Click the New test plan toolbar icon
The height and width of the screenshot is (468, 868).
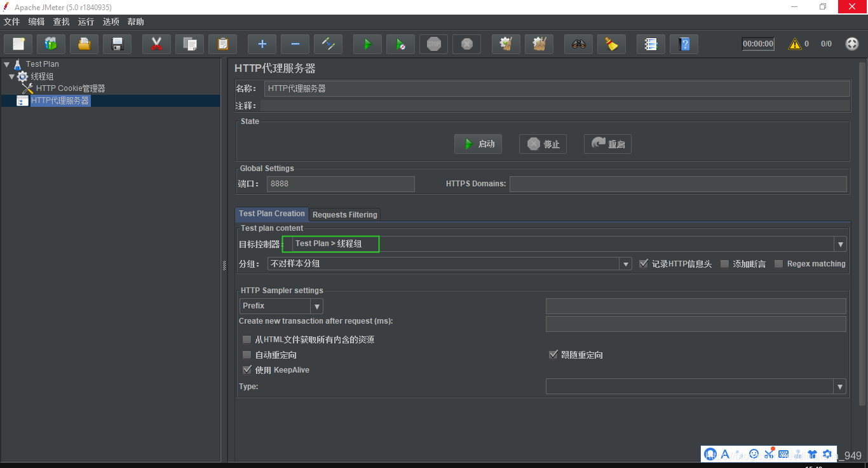(x=18, y=44)
